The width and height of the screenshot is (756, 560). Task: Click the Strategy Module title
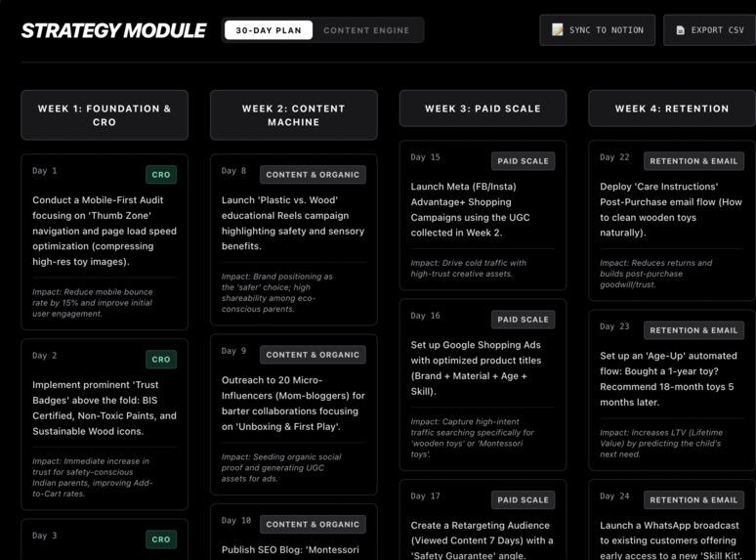click(x=113, y=30)
